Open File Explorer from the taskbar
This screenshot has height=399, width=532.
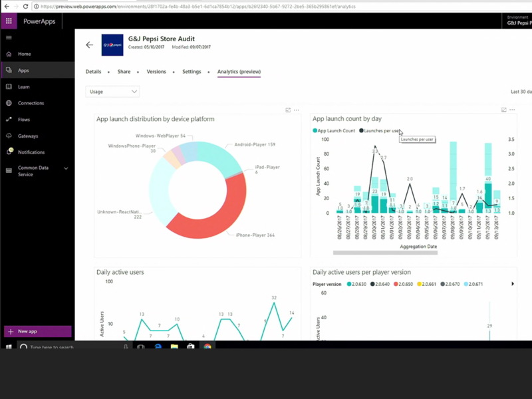[x=174, y=346]
